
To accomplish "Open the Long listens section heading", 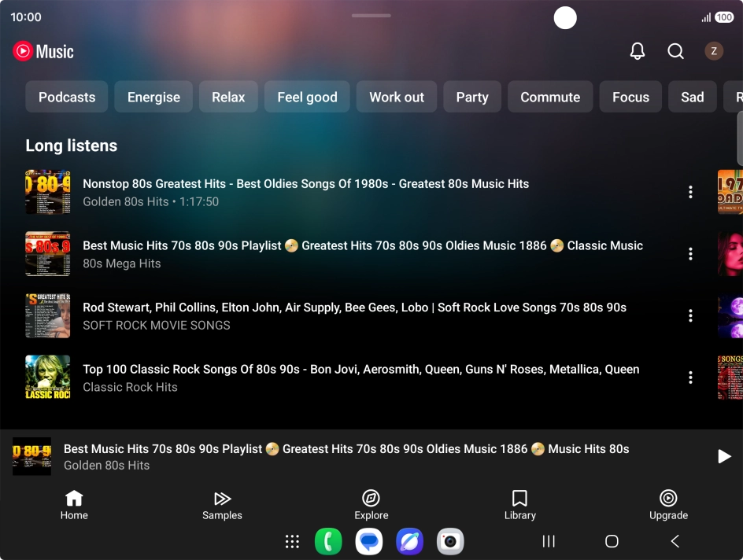I will (x=71, y=146).
